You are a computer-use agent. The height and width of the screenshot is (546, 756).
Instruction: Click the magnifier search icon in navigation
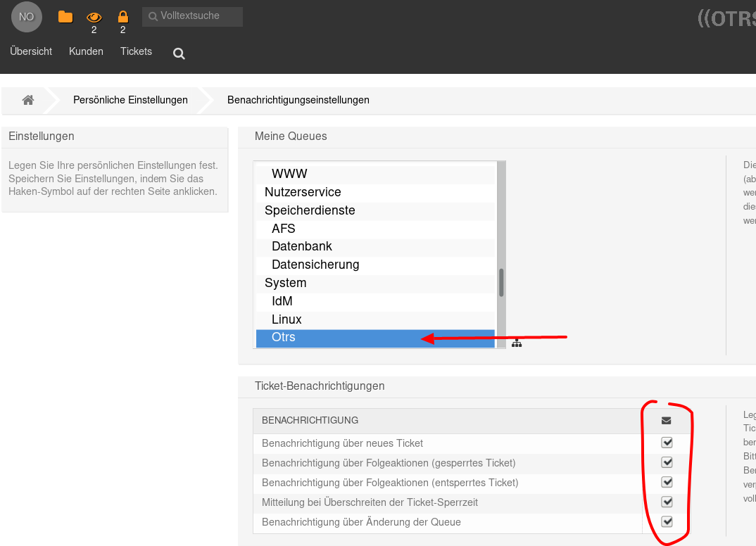pyautogui.click(x=179, y=53)
